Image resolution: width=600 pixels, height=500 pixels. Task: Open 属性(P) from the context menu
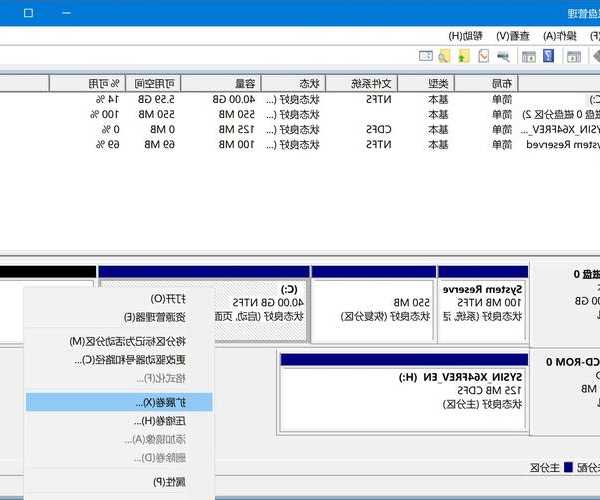click(119, 482)
